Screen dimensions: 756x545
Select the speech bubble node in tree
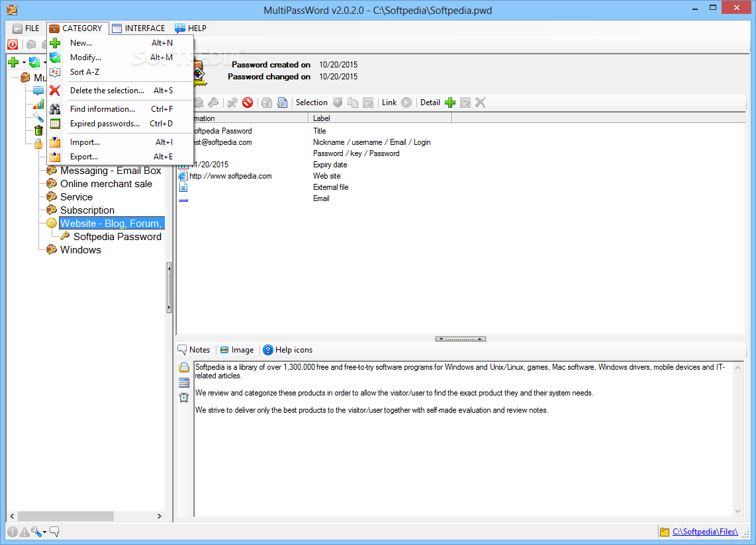tap(38, 91)
